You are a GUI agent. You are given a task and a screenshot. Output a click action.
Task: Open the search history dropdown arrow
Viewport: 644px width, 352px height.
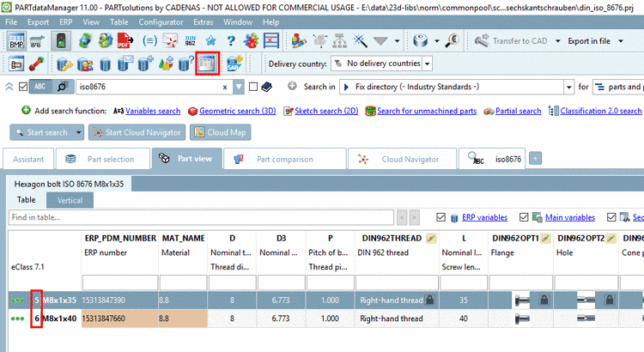239,87
